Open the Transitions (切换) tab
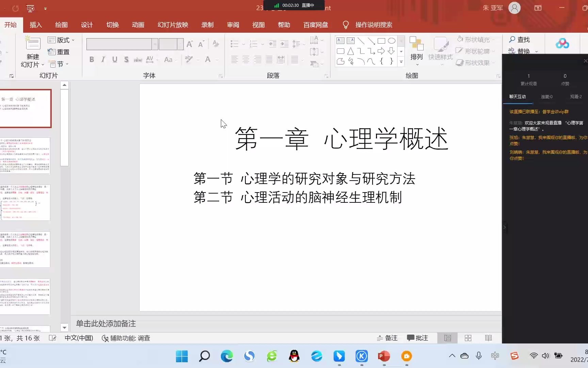The width and height of the screenshot is (588, 368). pyautogui.click(x=113, y=25)
